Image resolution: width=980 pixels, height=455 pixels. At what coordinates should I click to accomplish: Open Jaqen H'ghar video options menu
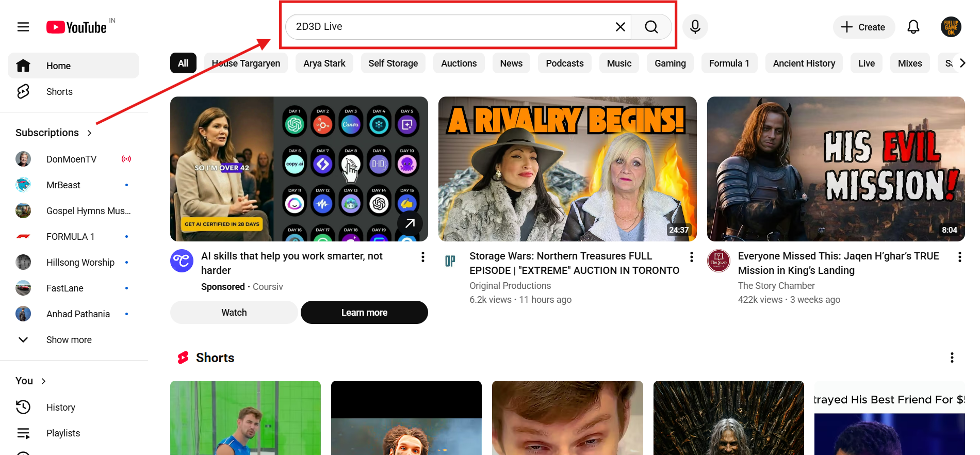tap(960, 257)
